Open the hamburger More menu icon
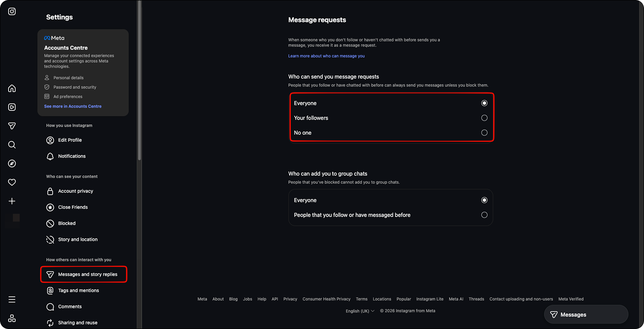644x329 pixels. (x=12, y=299)
